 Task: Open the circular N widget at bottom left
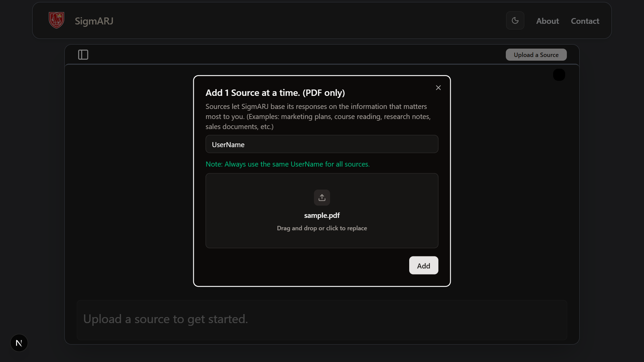pyautogui.click(x=19, y=343)
